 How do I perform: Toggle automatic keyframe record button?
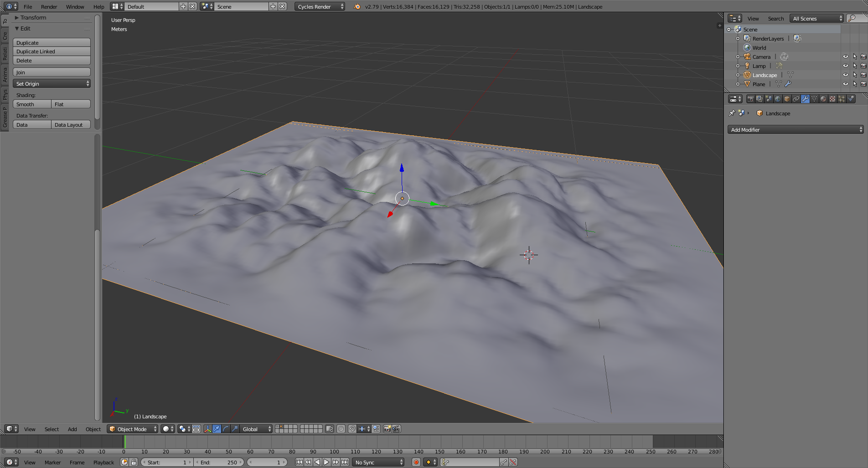tap(416, 462)
